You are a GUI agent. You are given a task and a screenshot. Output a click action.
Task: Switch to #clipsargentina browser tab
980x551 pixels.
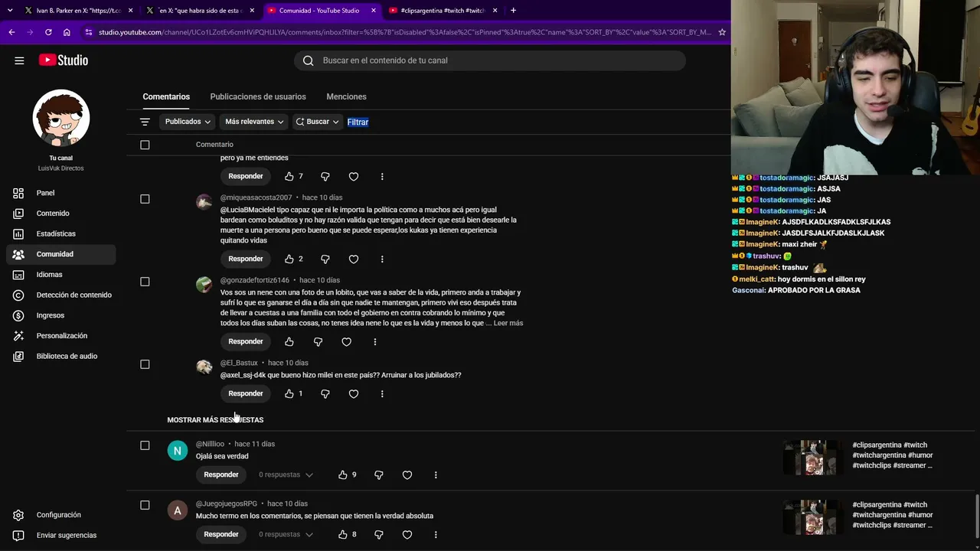(x=443, y=11)
